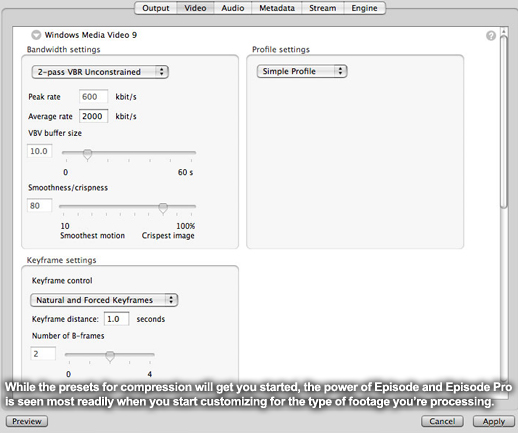
Task: Collapse the Windows Media Video 9 section
Action: [36, 35]
